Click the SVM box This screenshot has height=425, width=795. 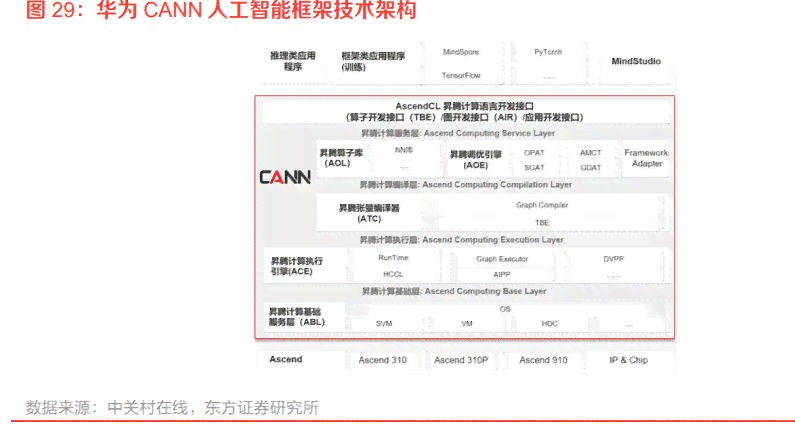pyautogui.click(x=384, y=324)
